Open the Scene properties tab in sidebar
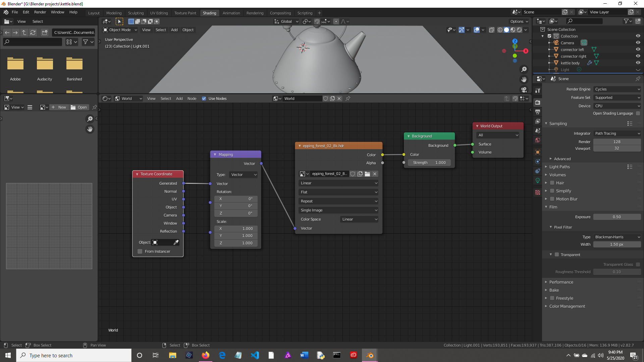This screenshot has width=644, height=362. click(x=538, y=131)
